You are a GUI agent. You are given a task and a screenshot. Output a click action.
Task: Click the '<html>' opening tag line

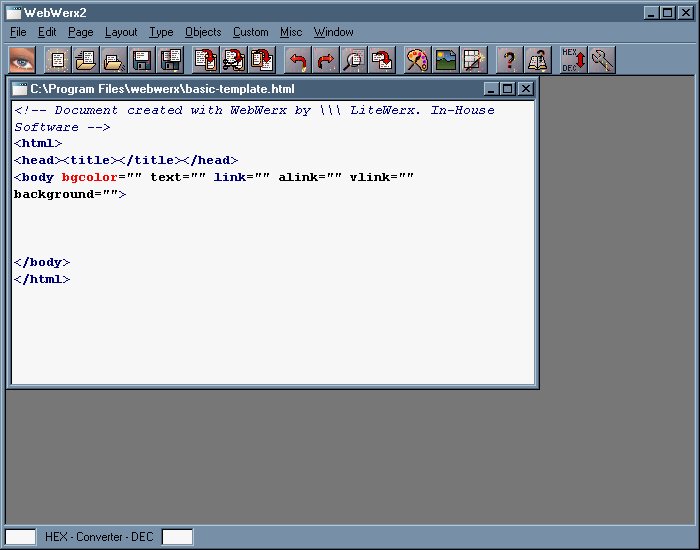[38, 143]
